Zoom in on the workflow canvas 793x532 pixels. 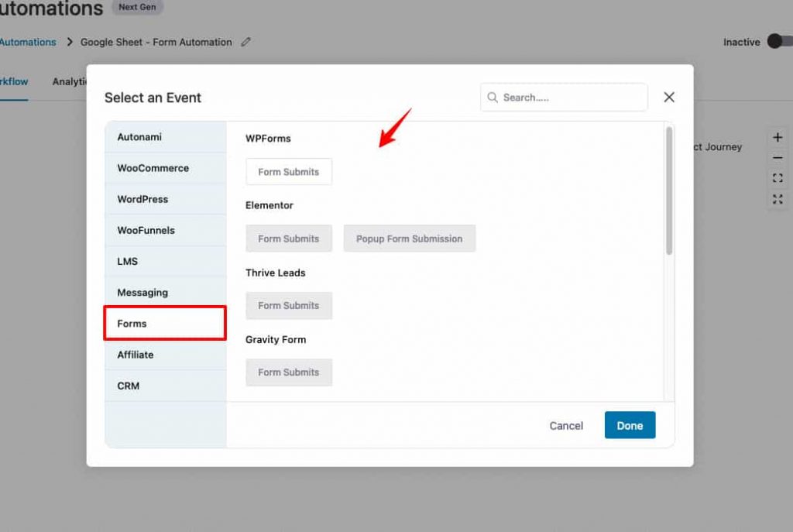click(x=778, y=137)
